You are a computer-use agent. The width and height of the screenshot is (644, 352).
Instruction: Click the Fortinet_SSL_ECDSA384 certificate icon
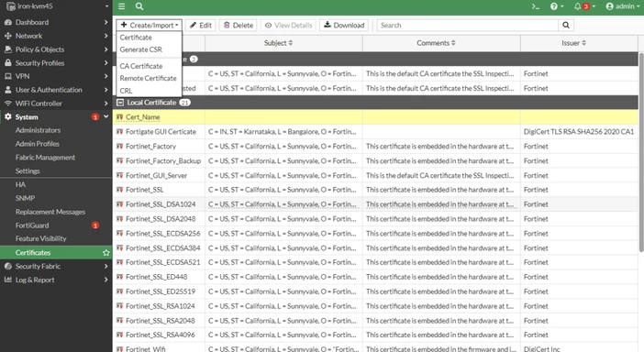click(119, 247)
